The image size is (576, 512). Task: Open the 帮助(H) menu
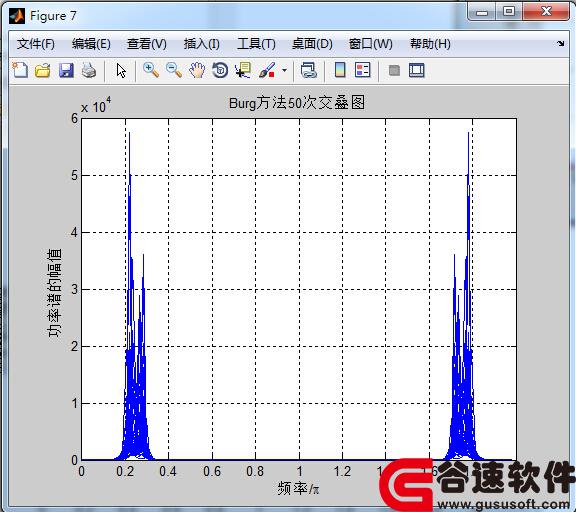pos(430,44)
